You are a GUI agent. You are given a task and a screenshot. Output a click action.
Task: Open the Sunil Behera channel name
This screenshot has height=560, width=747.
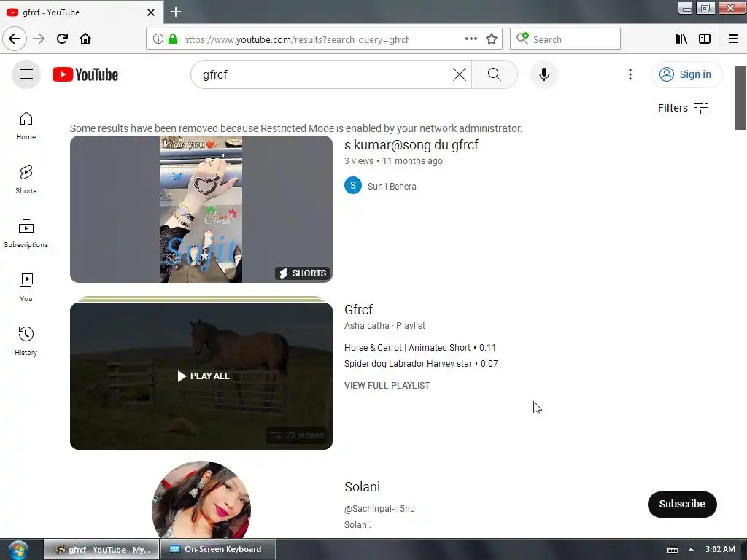tap(392, 186)
